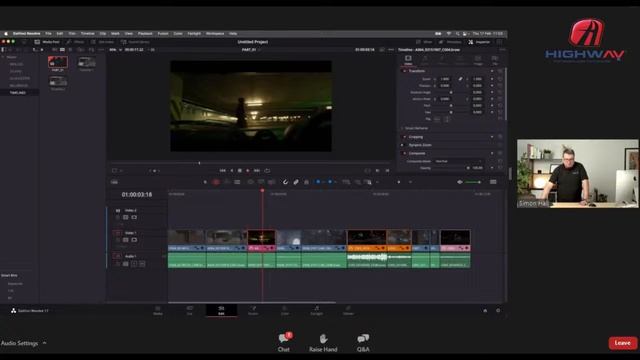The width and height of the screenshot is (640, 360).
Task: Toggle timeline snapping magnet
Action: coord(285,182)
